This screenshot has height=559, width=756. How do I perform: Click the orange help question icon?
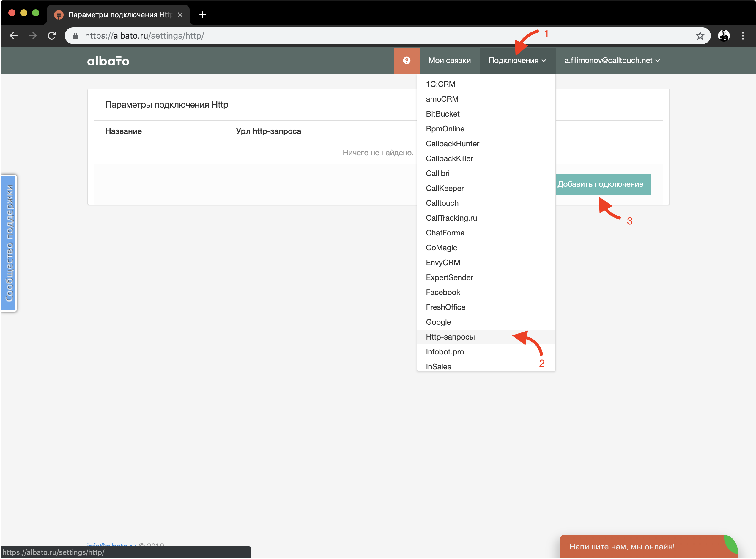coord(407,61)
